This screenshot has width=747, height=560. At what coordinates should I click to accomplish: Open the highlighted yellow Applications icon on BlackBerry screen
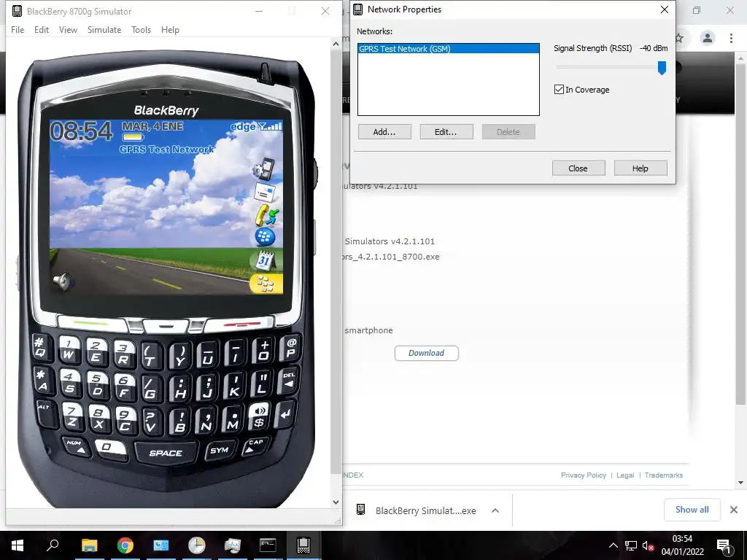tap(266, 284)
